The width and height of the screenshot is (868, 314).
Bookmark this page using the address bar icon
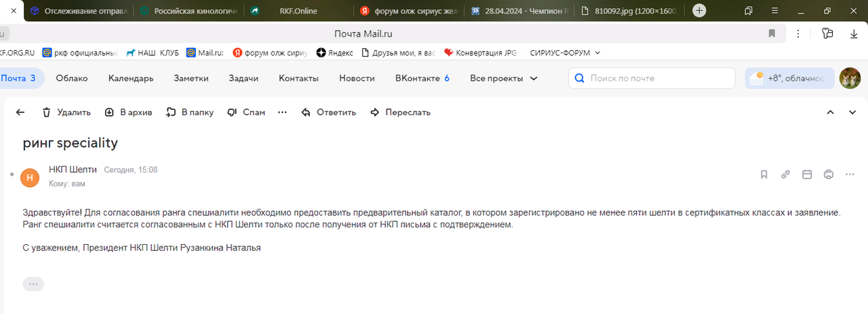click(x=772, y=33)
